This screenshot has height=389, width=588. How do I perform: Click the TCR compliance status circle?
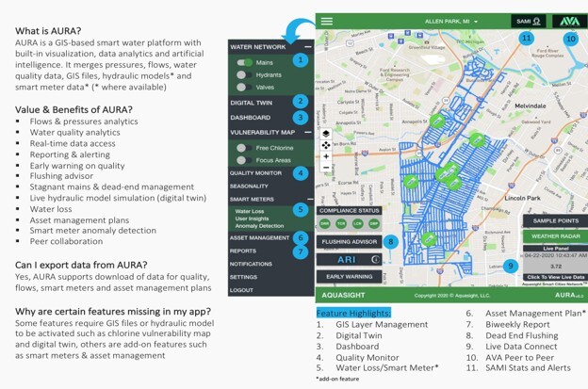coord(341,224)
